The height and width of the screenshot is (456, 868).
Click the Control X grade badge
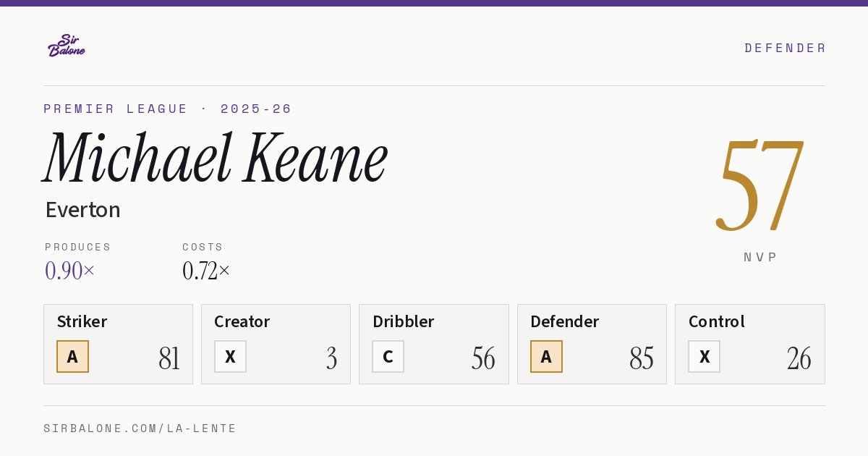point(704,356)
